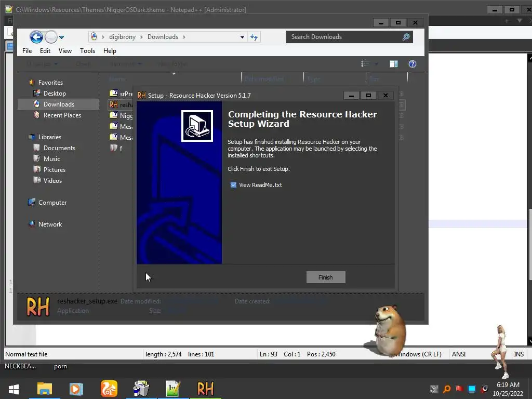Image resolution: width=532 pixels, height=399 pixels.
Task: Click ANSI encoding in Notepad++ status bar
Action: (x=459, y=354)
